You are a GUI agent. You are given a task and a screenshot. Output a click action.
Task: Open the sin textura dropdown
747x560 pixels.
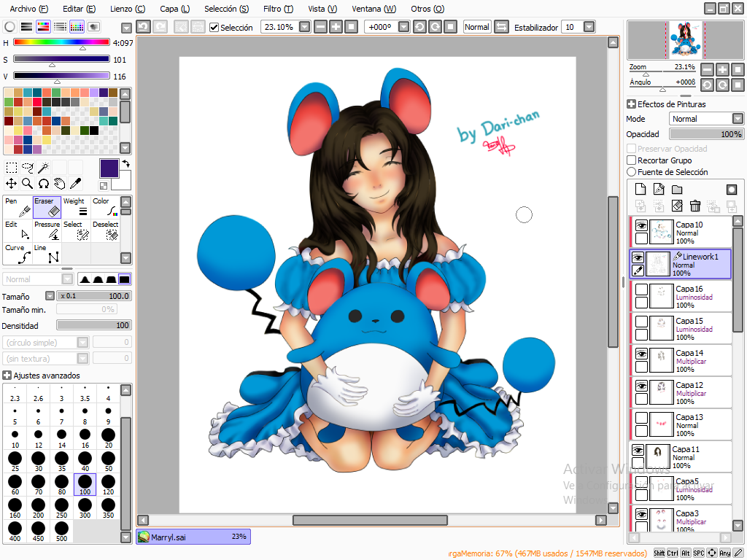pos(82,359)
